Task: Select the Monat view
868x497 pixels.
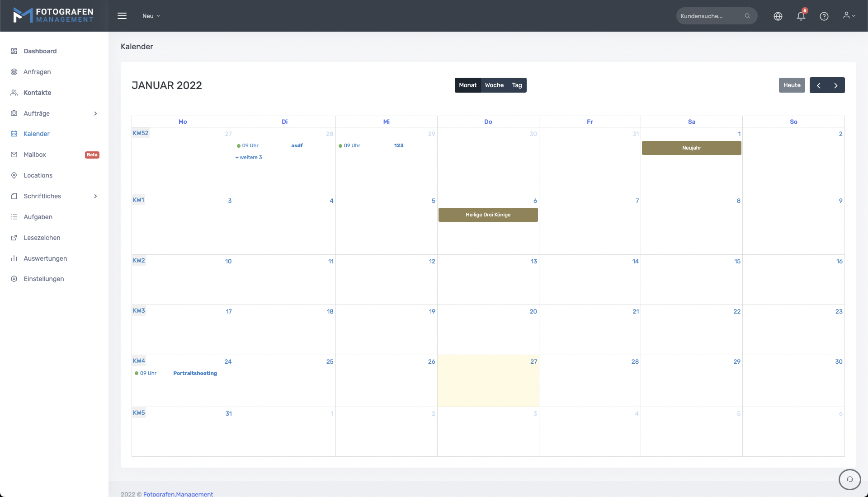Action: pyautogui.click(x=467, y=85)
